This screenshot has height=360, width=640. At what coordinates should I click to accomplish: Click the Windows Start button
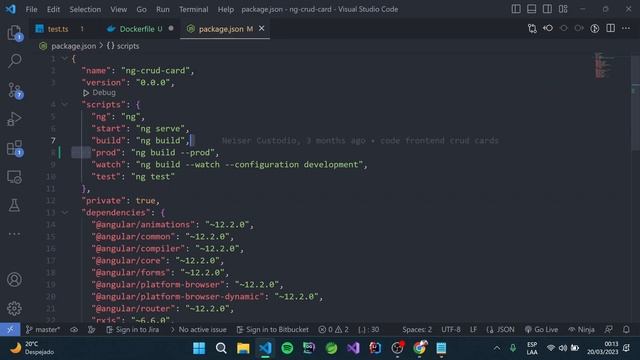(199, 348)
